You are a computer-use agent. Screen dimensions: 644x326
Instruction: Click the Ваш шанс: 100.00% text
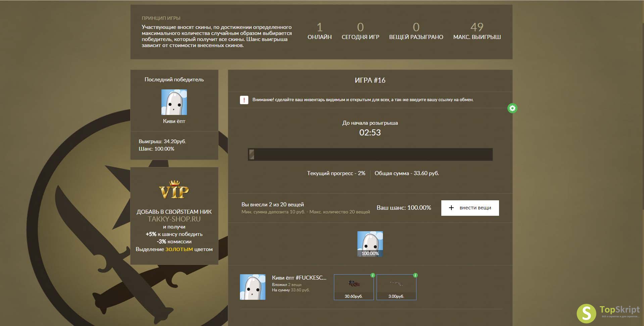[x=404, y=208]
